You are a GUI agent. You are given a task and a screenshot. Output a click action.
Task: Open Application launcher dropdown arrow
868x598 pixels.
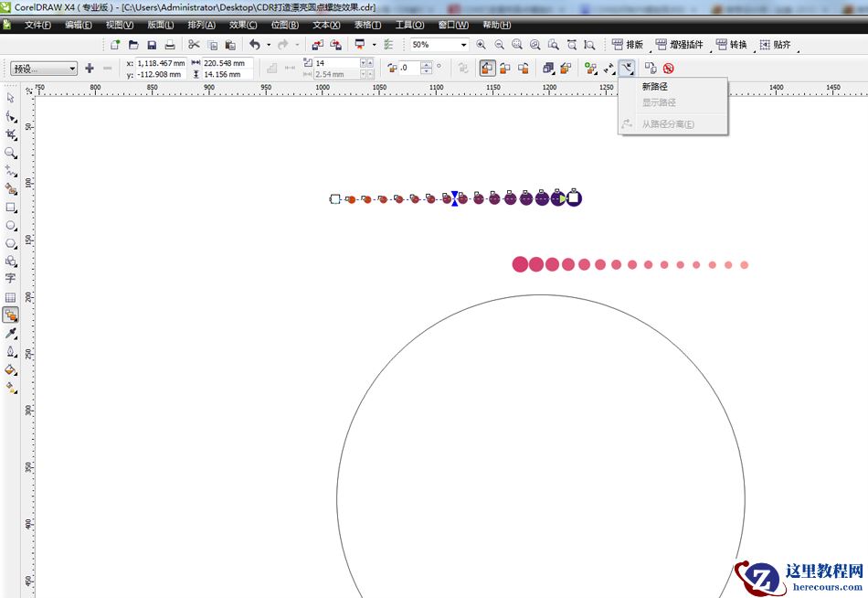click(374, 45)
